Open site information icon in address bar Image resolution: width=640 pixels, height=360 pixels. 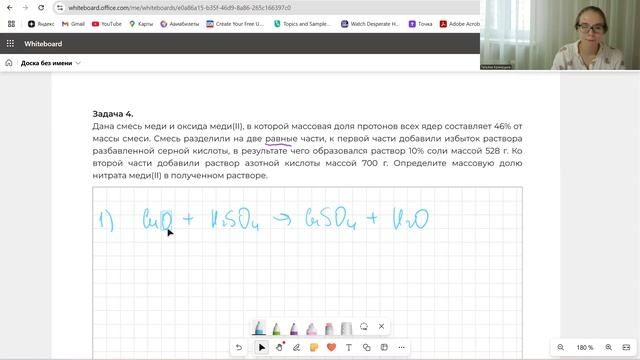[x=60, y=8]
